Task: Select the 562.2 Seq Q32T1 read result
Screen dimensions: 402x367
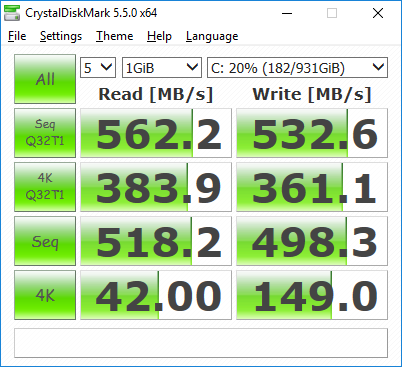Action: (156, 133)
